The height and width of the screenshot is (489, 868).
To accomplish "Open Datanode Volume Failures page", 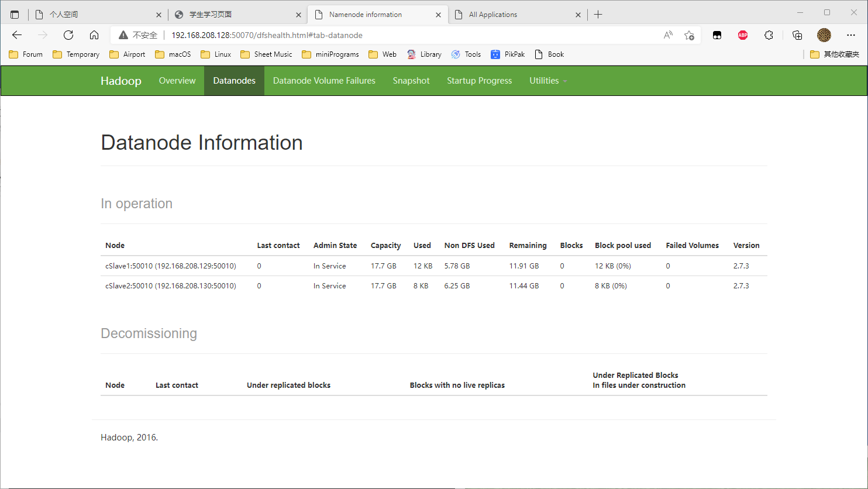I will click(324, 81).
